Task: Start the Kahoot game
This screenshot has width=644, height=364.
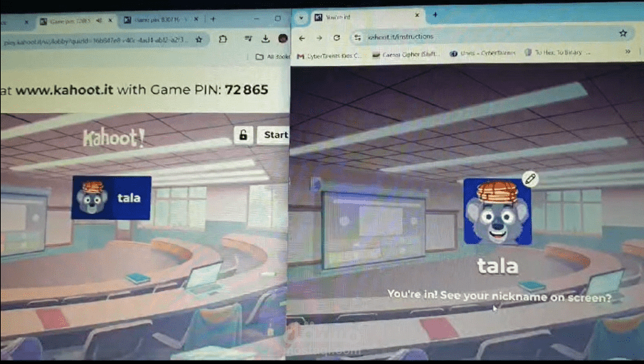Action: (274, 134)
